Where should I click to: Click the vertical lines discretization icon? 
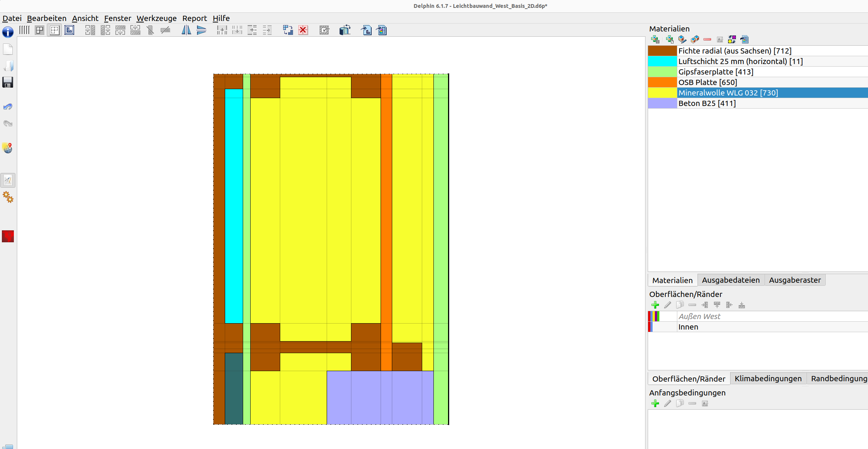pos(24,30)
